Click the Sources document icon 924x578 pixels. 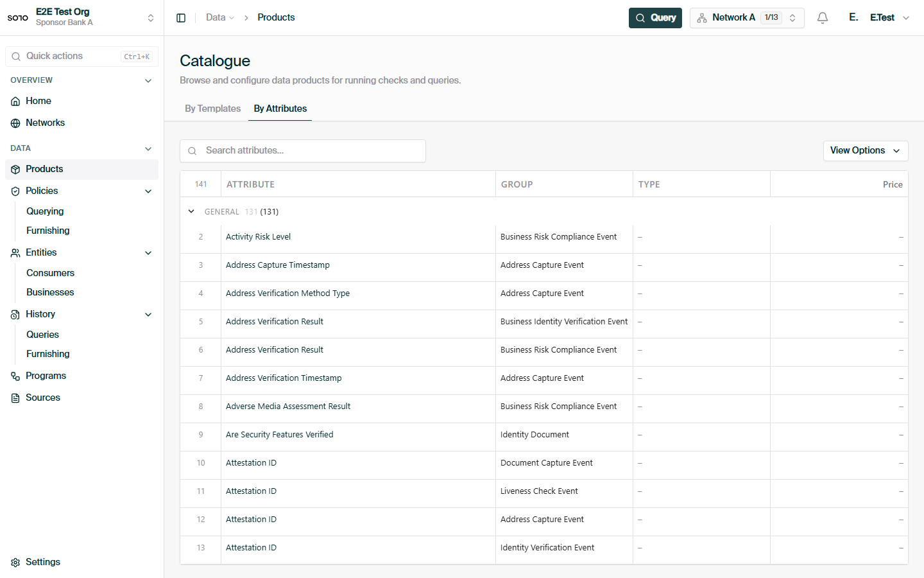(15, 398)
